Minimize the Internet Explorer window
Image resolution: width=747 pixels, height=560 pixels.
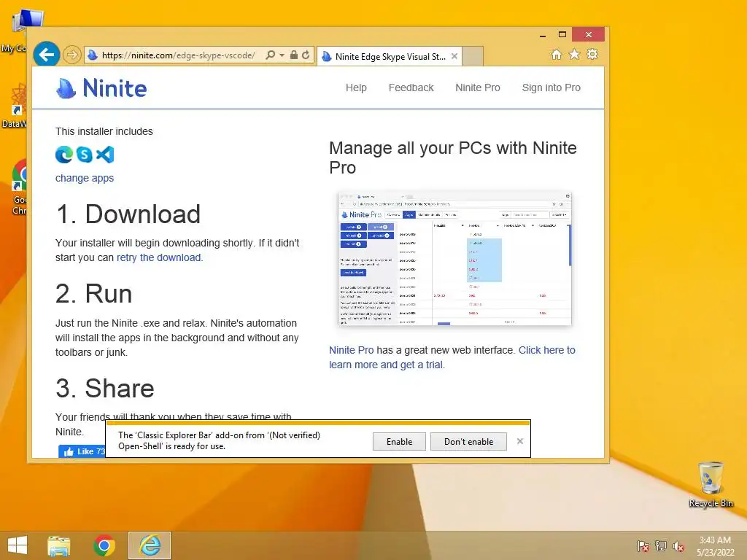click(543, 35)
